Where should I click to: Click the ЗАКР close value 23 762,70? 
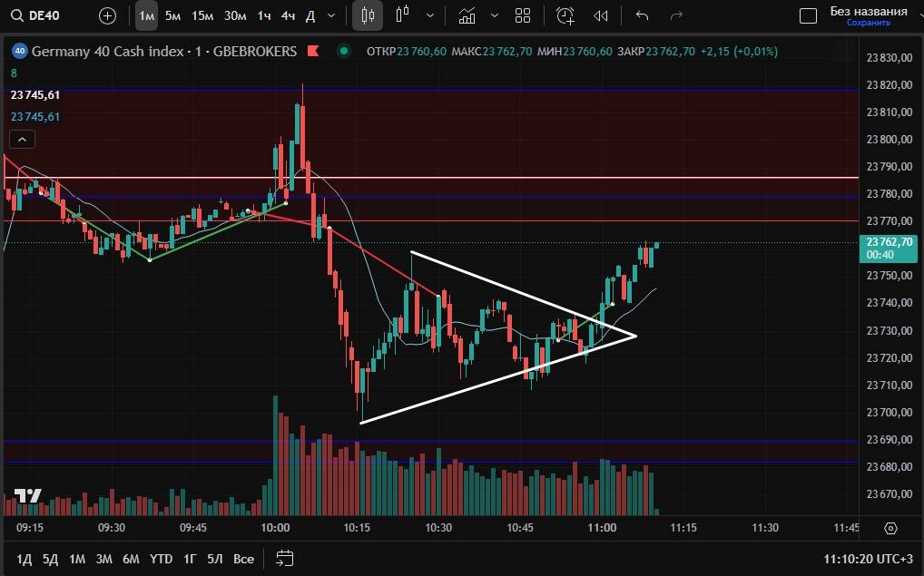(x=671, y=51)
